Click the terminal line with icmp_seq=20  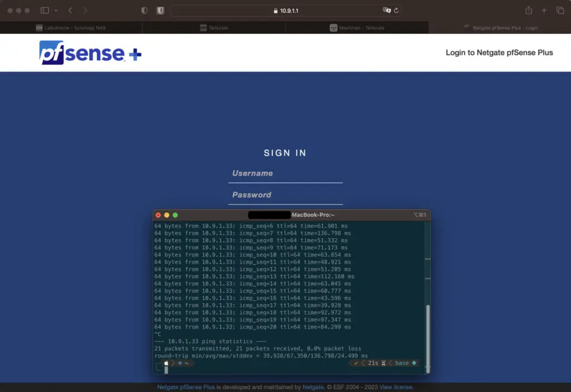(253, 327)
